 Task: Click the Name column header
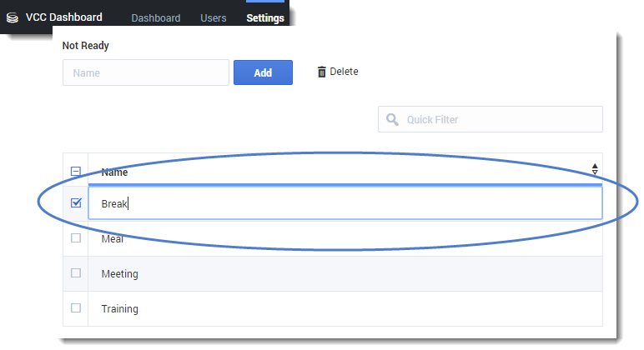(x=115, y=172)
